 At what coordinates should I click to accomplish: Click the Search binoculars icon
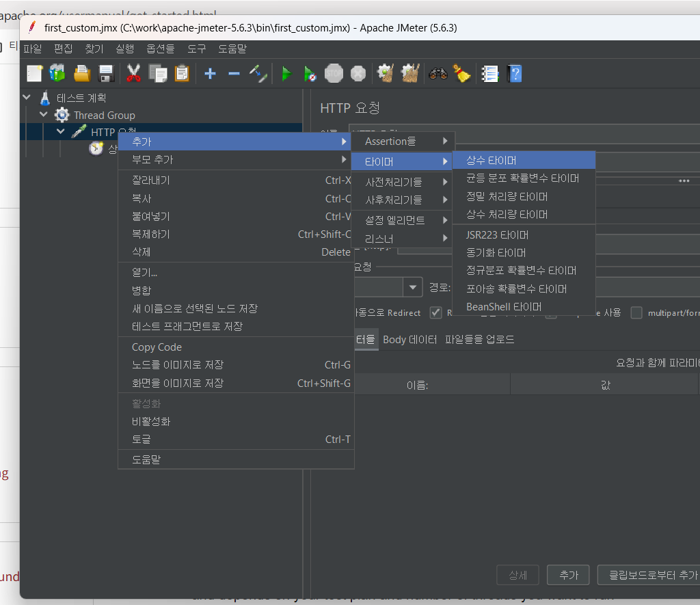438,73
